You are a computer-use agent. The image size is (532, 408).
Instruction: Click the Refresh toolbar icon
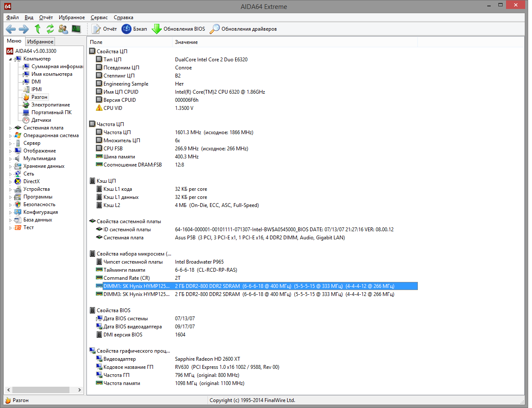[x=50, y=29]
